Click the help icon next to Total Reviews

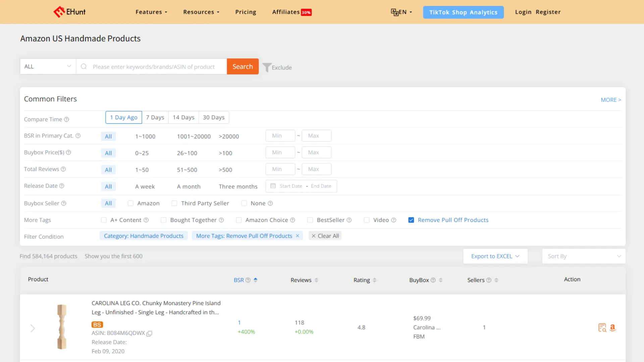point(63,169)
